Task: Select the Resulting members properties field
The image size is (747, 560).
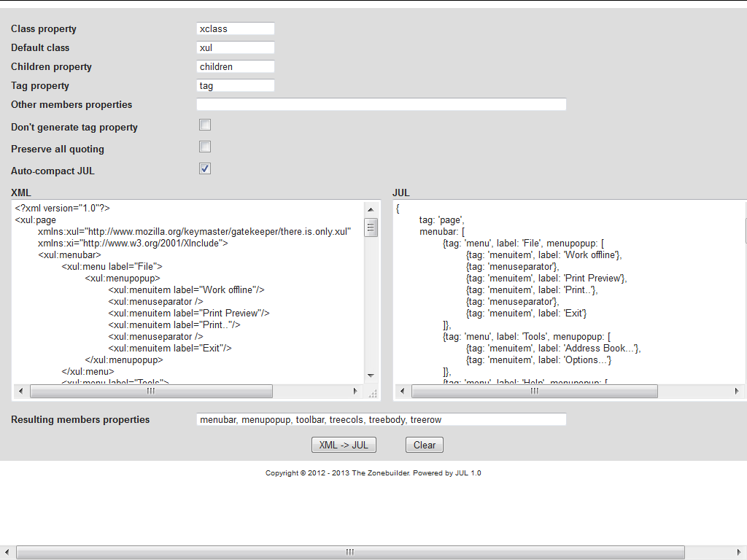Action: tap(379, 419)
